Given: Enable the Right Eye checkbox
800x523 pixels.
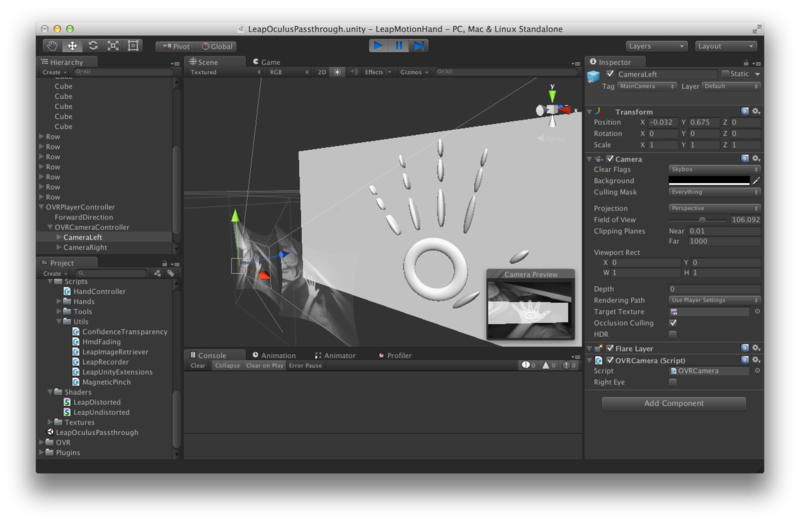Looking at the screenshot, I should click(673, 382).
